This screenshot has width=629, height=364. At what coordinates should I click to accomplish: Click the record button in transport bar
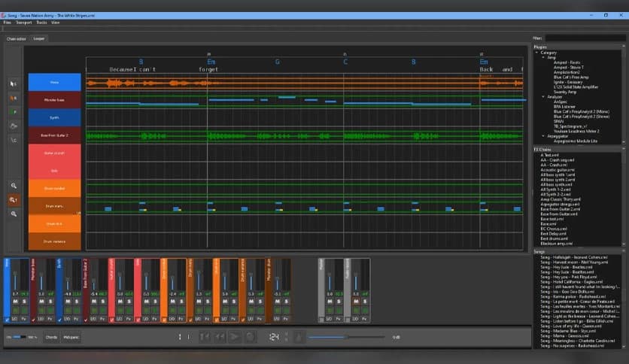tap(250, 337)
